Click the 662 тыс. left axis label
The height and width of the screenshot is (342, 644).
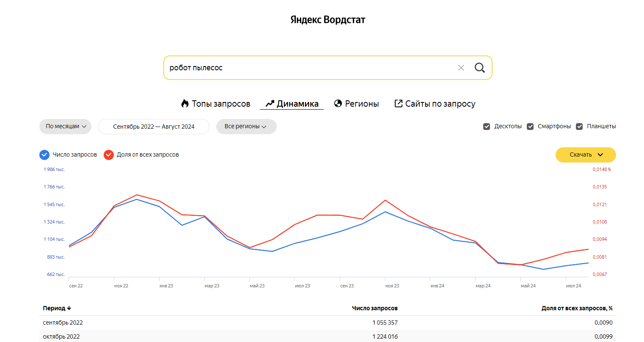tap(56, 274)
